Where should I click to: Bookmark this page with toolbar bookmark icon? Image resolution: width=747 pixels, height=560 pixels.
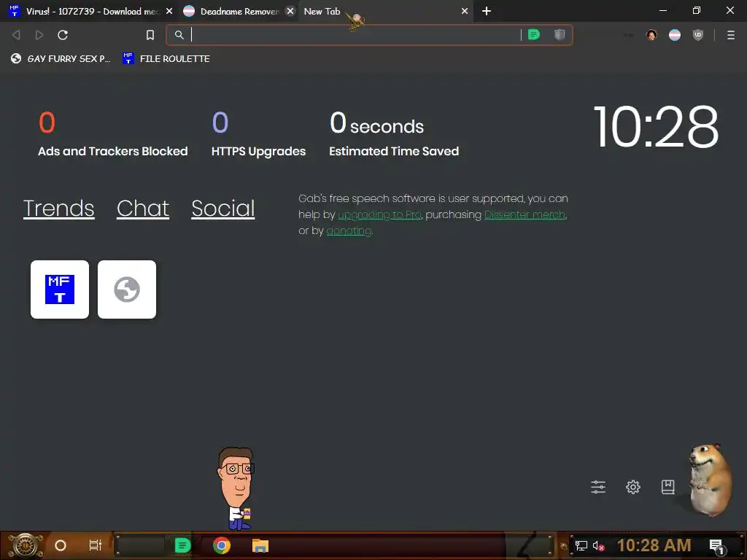150,35
